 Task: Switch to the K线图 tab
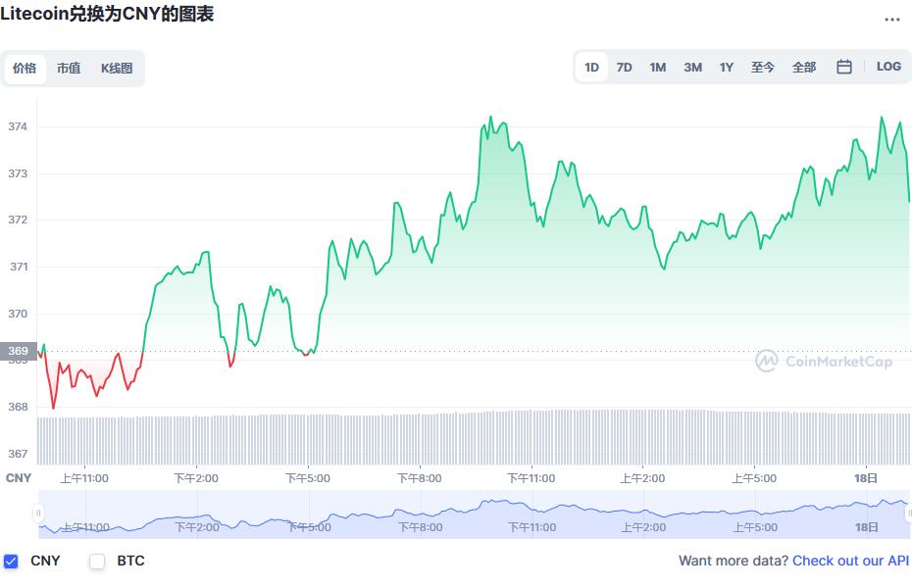116,69
